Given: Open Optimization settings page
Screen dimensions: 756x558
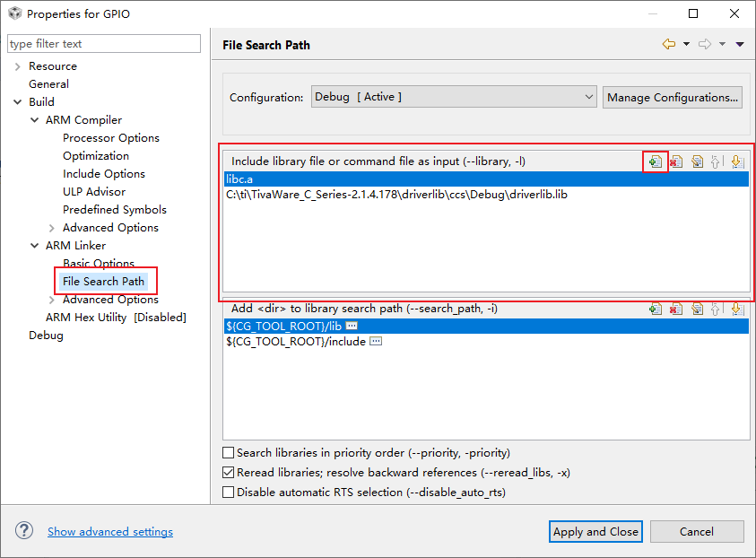Looking at the screenshot, I should (96, 156).
